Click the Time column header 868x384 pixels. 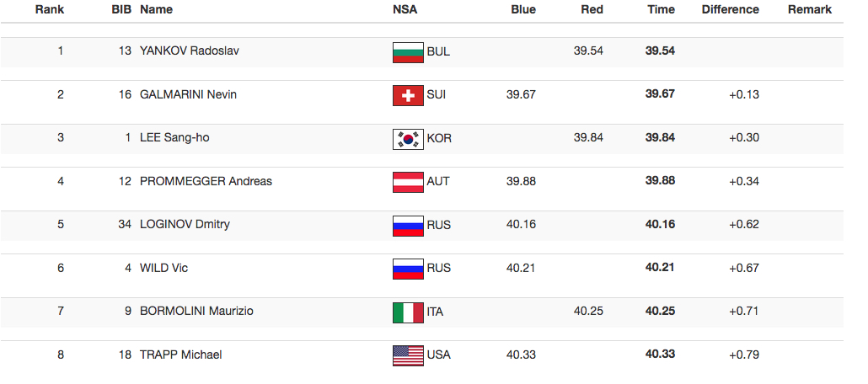[x=661, y=10]
